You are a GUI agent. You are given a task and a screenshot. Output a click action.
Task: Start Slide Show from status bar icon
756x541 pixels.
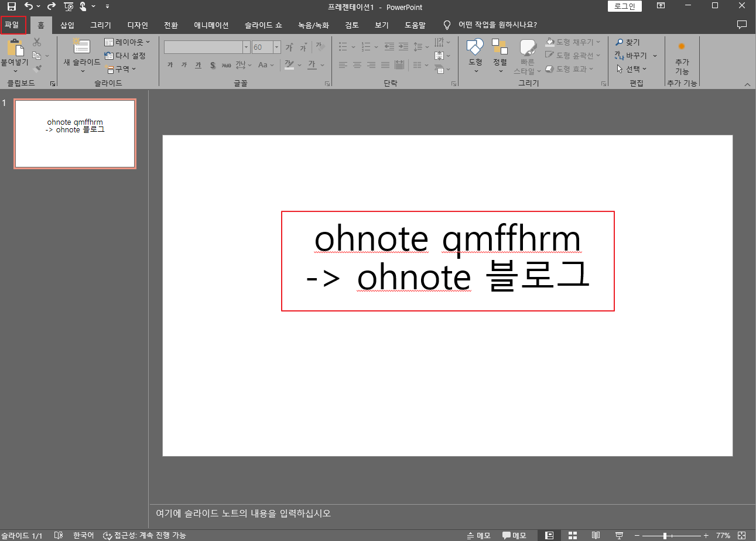(x=619, y=535)
